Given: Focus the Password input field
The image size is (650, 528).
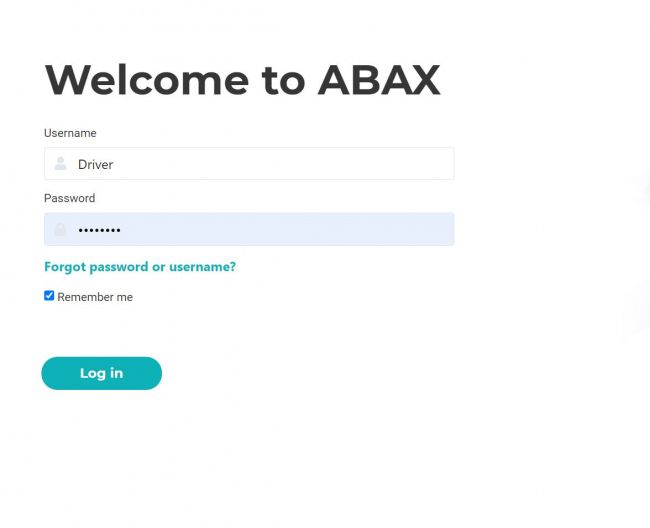Looking at the screenshot, I should pyautogui.click(x=249, y=229).
